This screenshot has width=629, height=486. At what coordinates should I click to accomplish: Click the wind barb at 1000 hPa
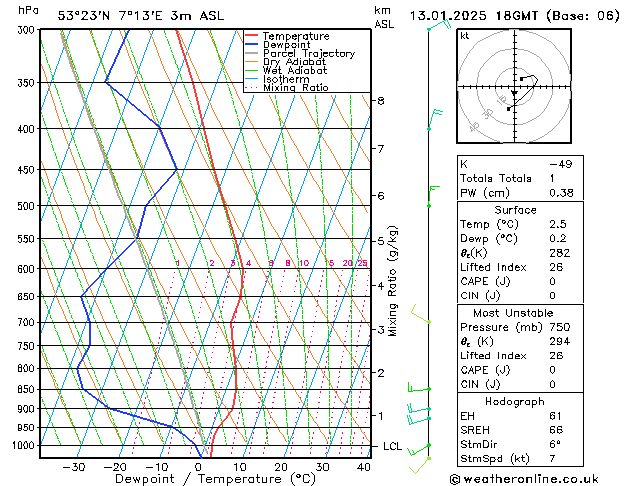pos(419,450)
